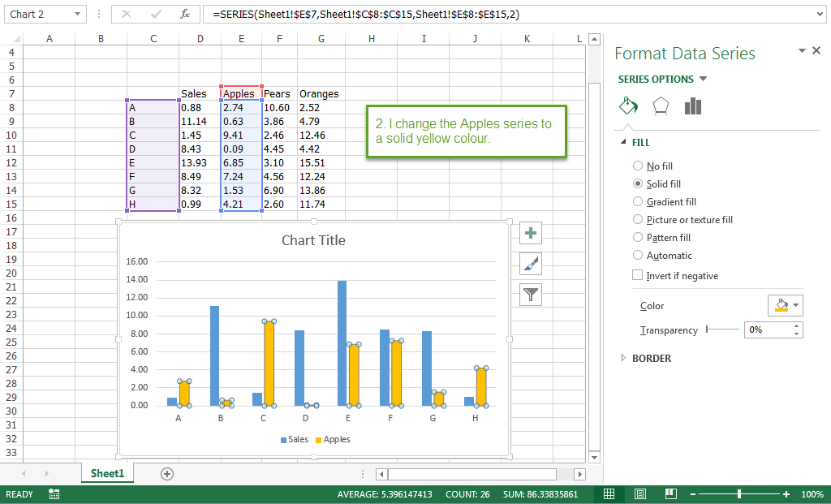Screen dimensions: 831x504
Task: Click the macro recording icon in status bar
Action: coord(54,494)
